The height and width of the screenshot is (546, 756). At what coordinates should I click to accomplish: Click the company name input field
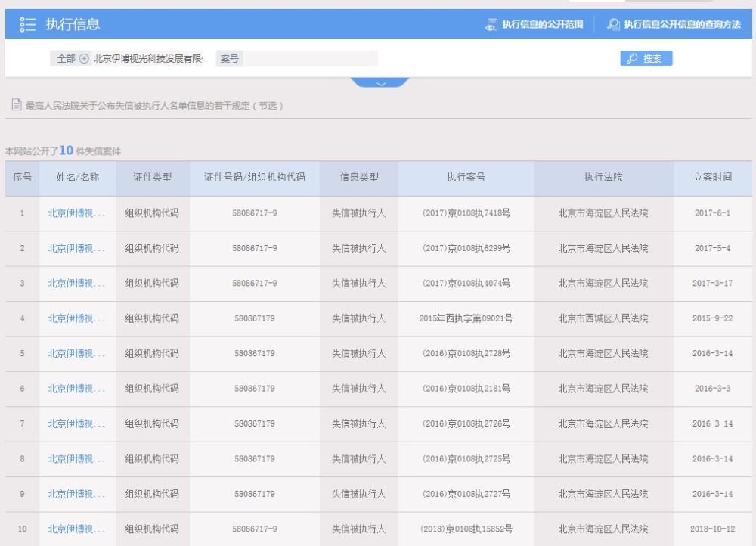148,59
